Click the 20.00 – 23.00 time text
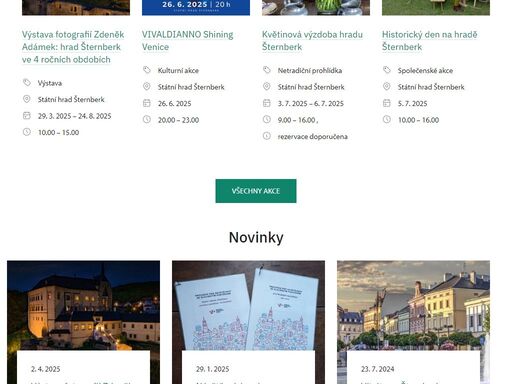The height and width of the screenshot is (384, 512). (x=178, y=120)
